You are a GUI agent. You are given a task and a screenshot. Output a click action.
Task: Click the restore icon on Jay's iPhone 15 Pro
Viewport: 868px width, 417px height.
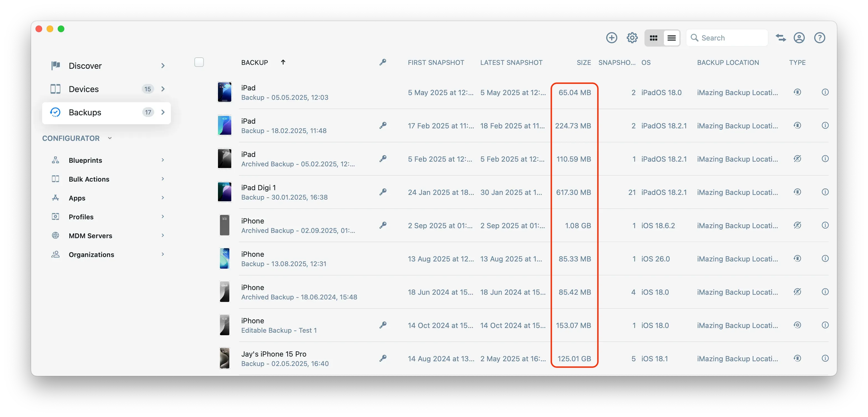(798, 358)
